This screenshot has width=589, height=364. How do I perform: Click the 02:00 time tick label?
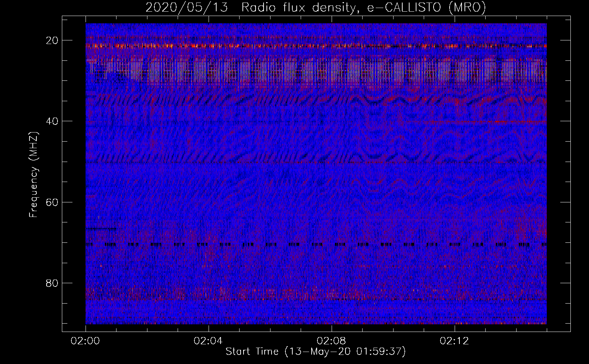point(86,341)
